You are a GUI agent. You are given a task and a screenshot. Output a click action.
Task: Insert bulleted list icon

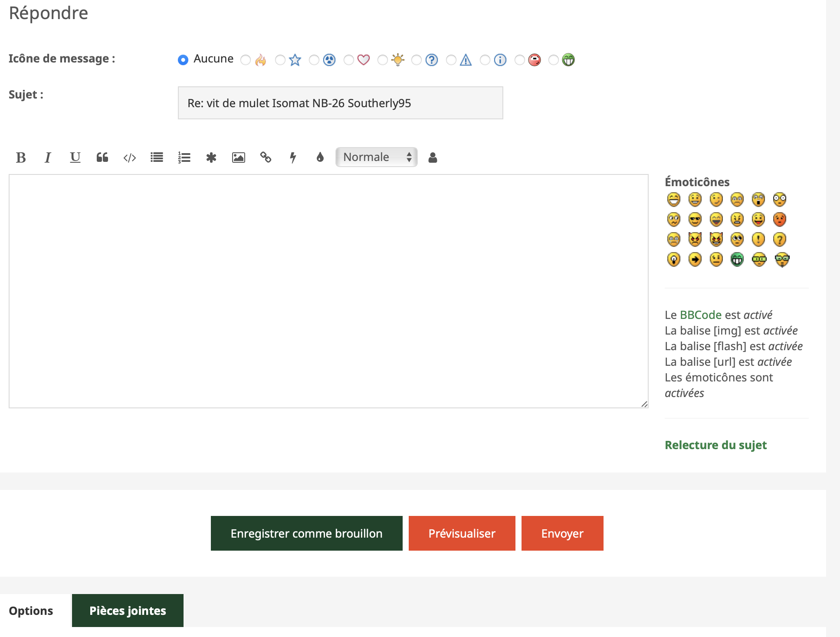pos(157,158)
